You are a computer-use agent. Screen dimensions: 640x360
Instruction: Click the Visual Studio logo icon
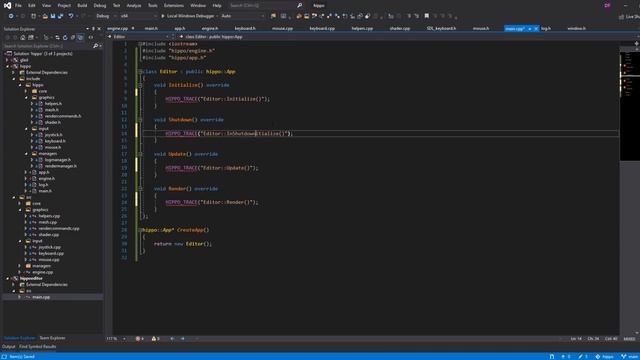(x=7, y=5)
